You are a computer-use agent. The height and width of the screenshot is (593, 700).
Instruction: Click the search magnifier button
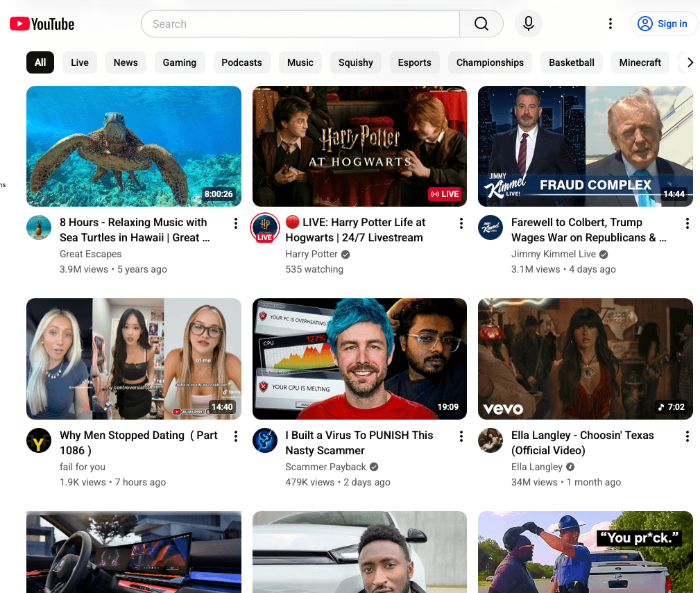(481, 24)
